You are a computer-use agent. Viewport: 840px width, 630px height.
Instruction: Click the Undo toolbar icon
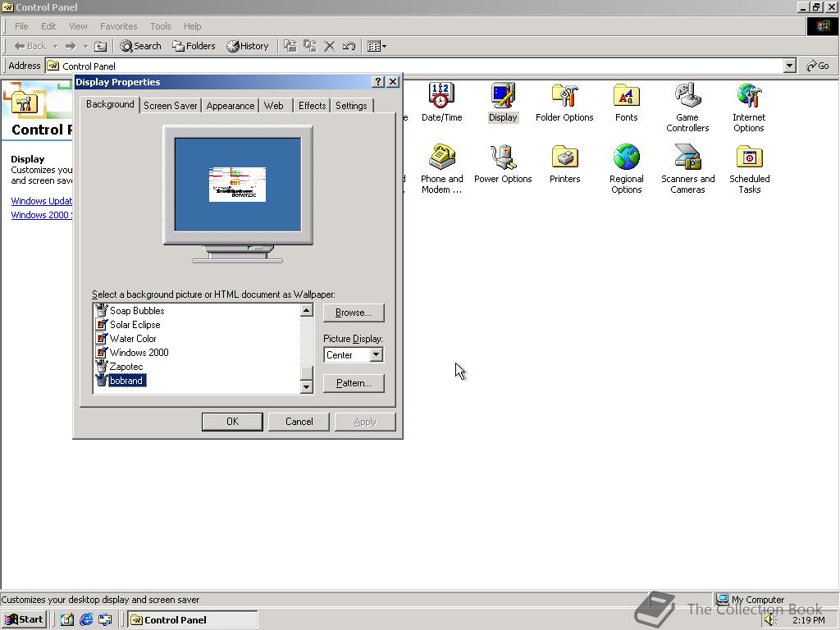349,46
